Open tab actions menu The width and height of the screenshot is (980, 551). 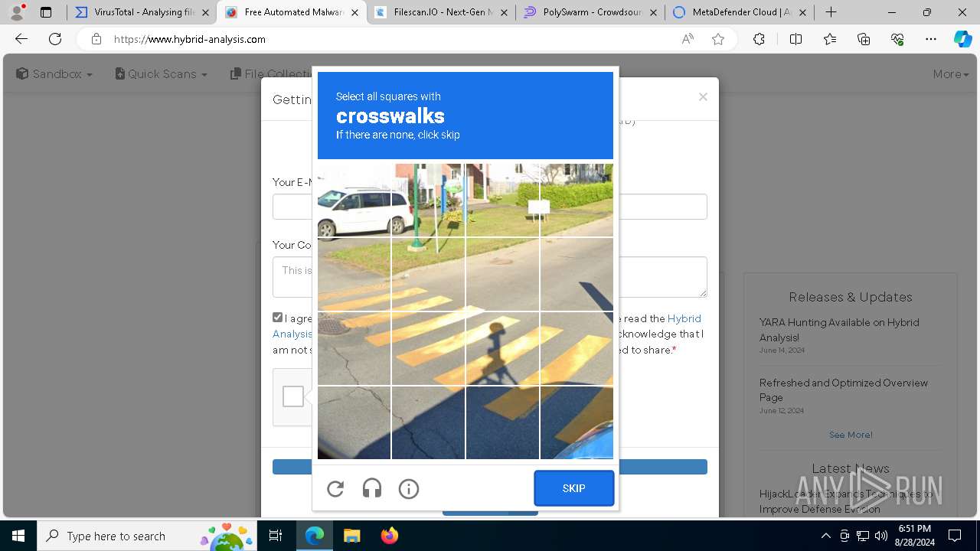(46, 12)
